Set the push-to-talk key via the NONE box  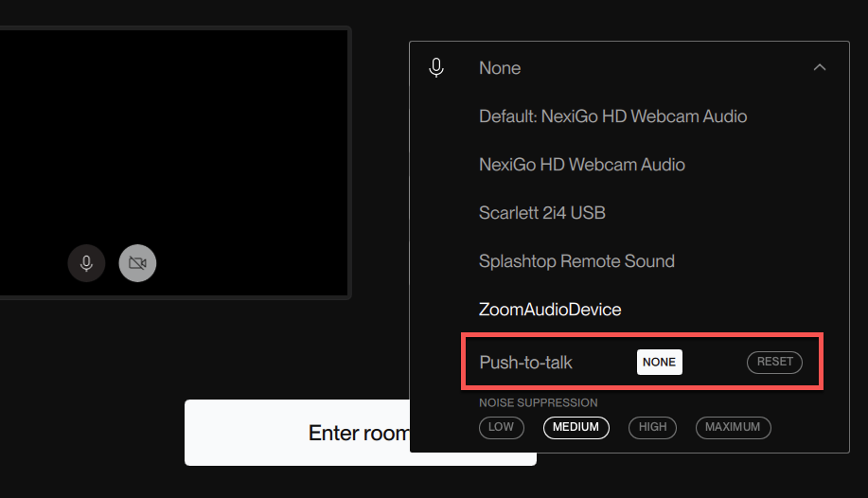[x=660, y=362]
